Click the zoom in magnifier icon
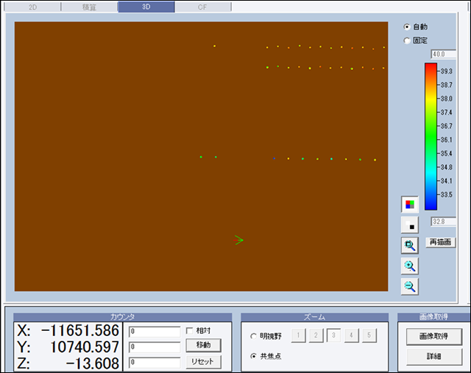Image resolution: width=471 pixels, height=373 pixels. coord(410,266)
